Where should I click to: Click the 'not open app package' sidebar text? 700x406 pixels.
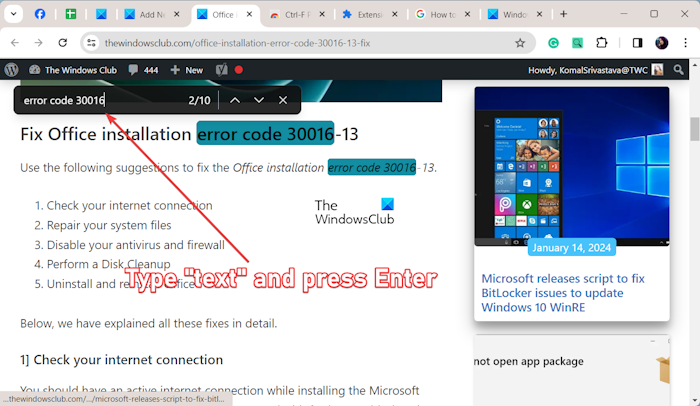click(529, 361)
